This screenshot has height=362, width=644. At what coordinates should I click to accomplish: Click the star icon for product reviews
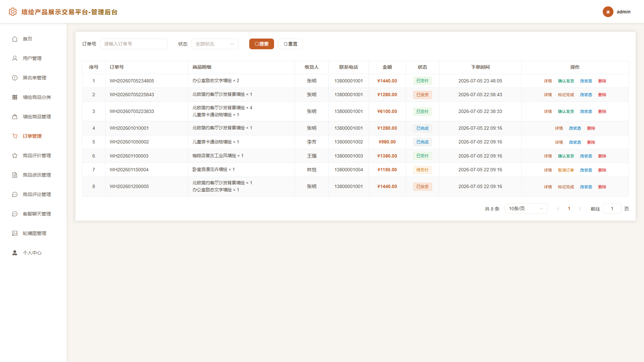point(15,156)
